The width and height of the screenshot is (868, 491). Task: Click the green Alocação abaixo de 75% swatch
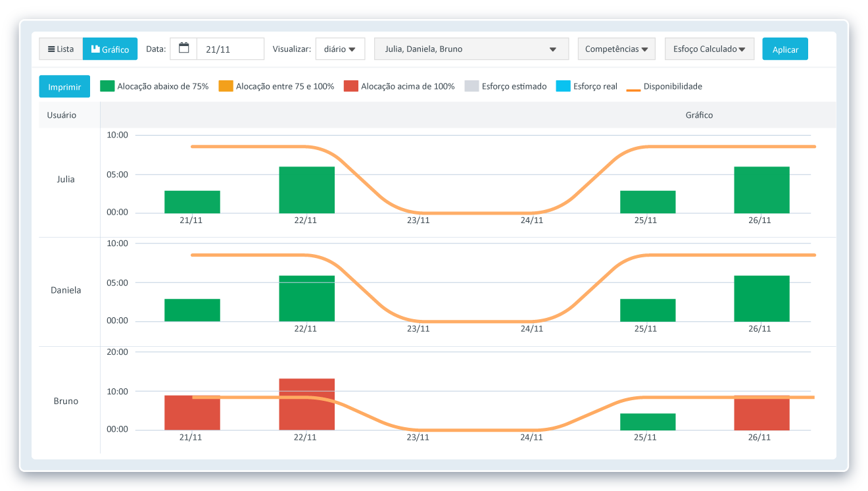coord(107,86)
